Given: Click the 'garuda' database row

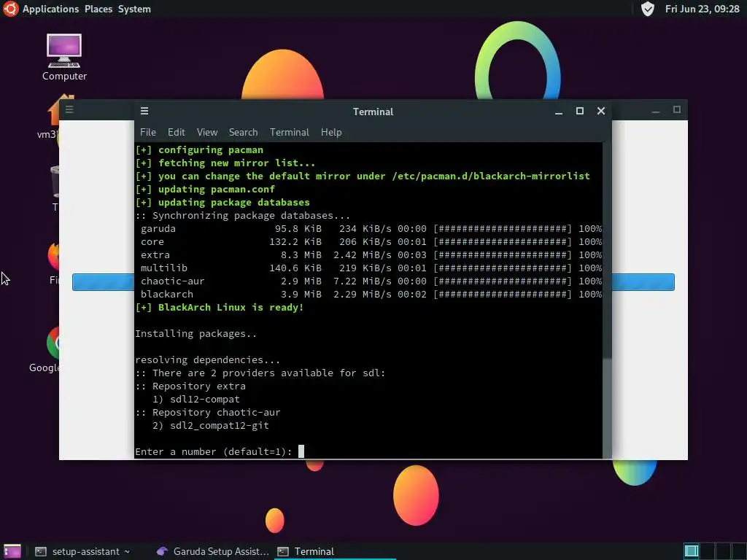Looking at the screenshot, I should (x=371, y=228).
